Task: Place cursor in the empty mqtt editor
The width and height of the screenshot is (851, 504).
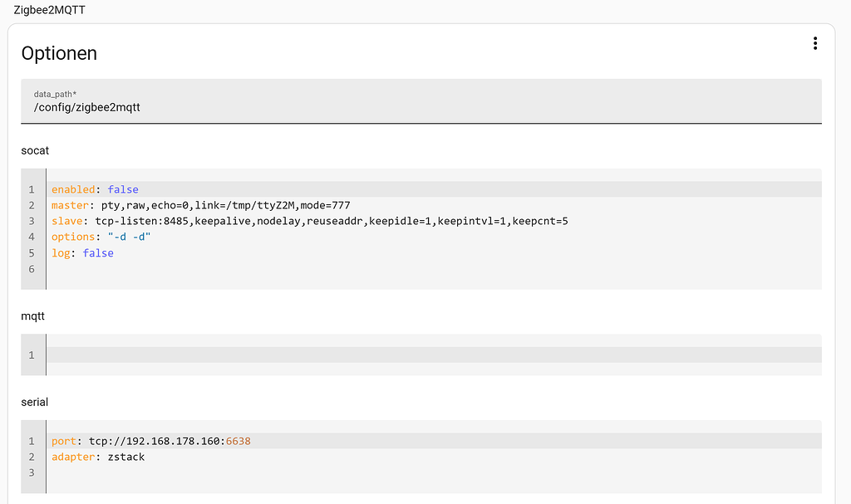Action: tap(249, 355)
